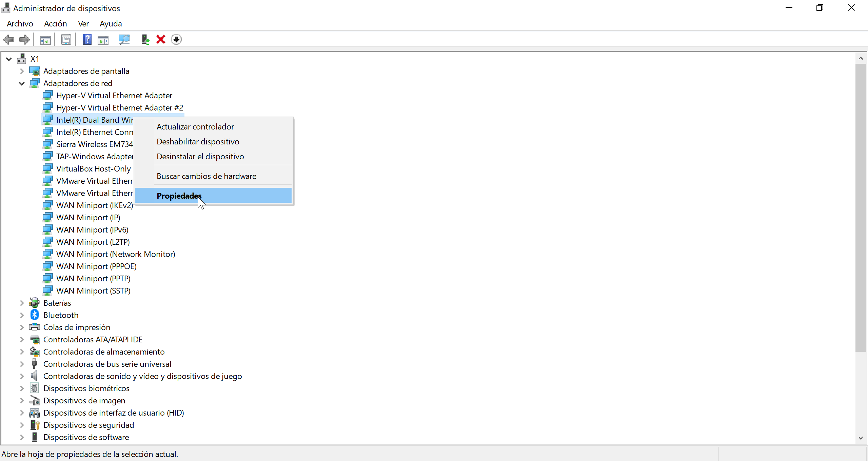The height and width of the screenshot is (461, 868).
Task: Click the Forward arrow toolbar icon
Action: (x=24, y=40)
